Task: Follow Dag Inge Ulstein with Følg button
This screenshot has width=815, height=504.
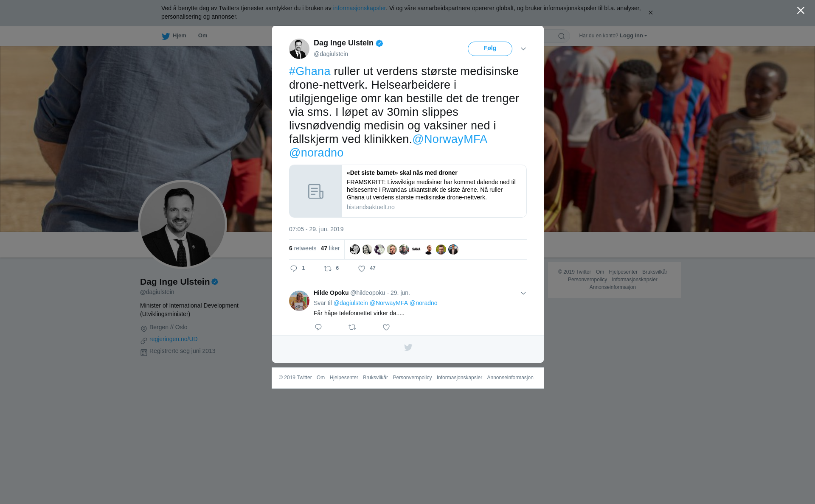Action: click(x=490, y=48)
